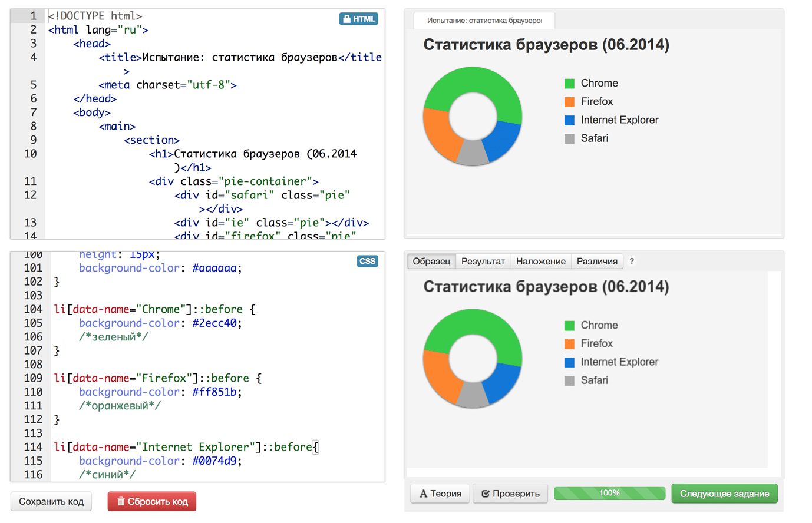Click the 100% progress bar
812x523 pixels.
[609, 494]
